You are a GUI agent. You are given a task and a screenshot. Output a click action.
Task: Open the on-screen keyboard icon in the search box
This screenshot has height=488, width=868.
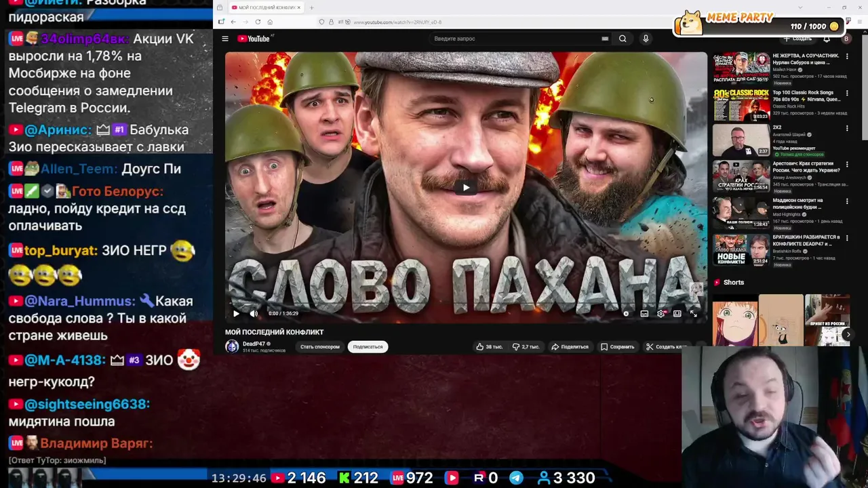605,39
